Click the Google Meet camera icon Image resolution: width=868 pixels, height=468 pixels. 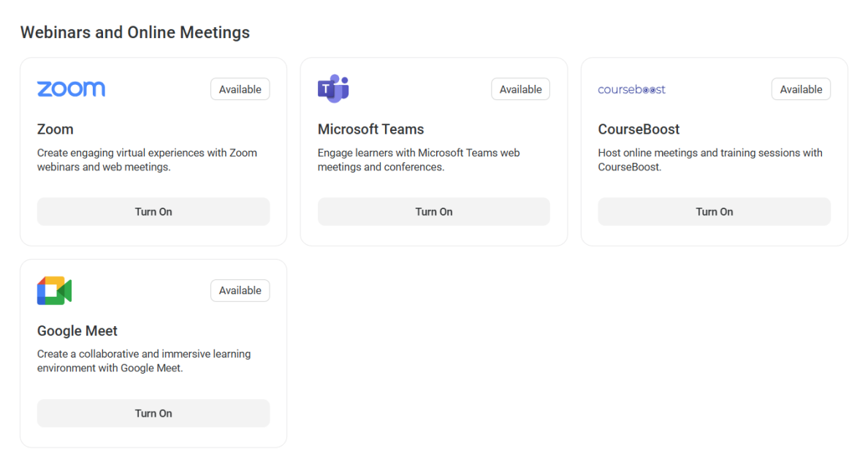click(54, 291)
